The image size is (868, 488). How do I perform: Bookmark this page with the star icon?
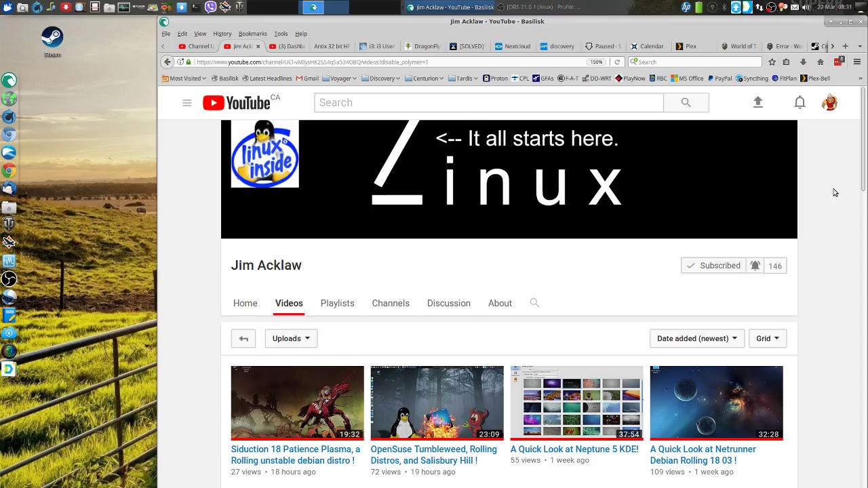coord(772,62)
